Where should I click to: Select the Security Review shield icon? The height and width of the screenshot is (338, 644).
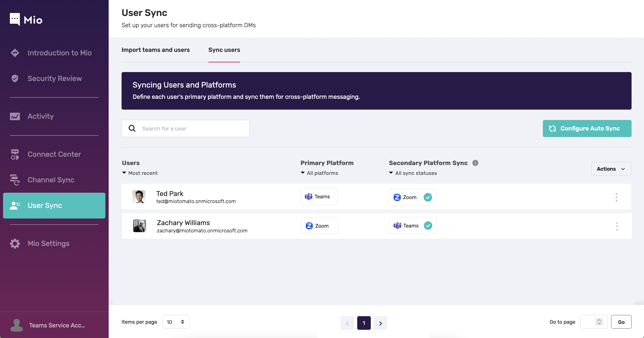pos(15,78)
